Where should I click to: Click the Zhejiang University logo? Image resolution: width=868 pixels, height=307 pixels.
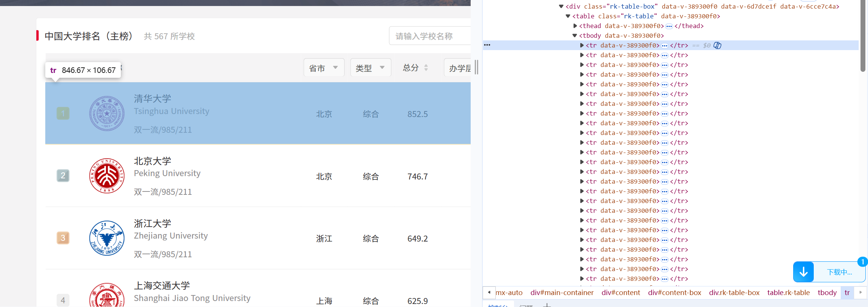[107, 238]
